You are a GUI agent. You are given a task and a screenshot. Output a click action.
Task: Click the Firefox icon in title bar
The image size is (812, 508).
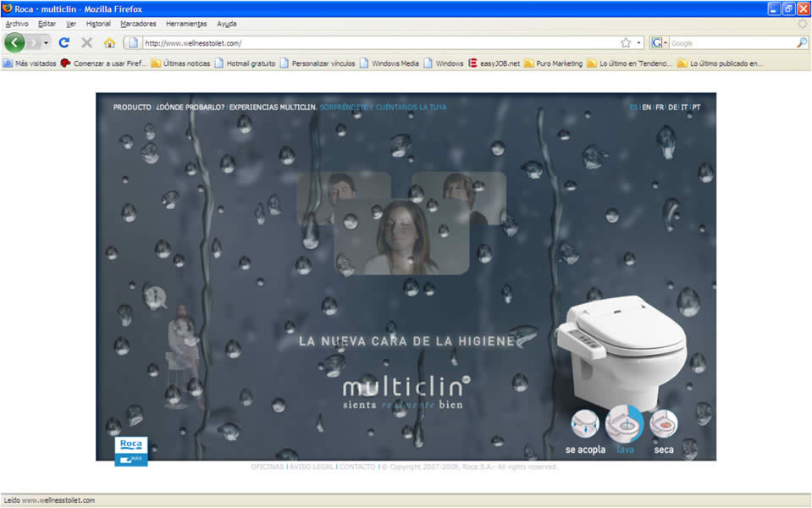[x=8, y=8]
